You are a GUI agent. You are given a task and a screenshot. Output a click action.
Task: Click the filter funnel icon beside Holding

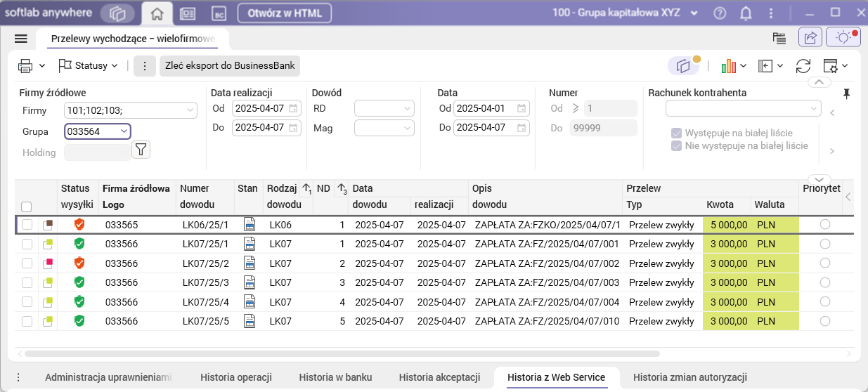point(141,149)
